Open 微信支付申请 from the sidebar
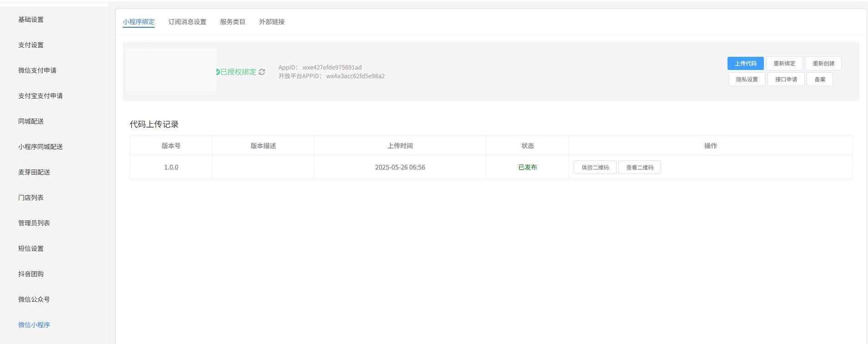Viewport: 868px width, 344px height. (37, 70)
